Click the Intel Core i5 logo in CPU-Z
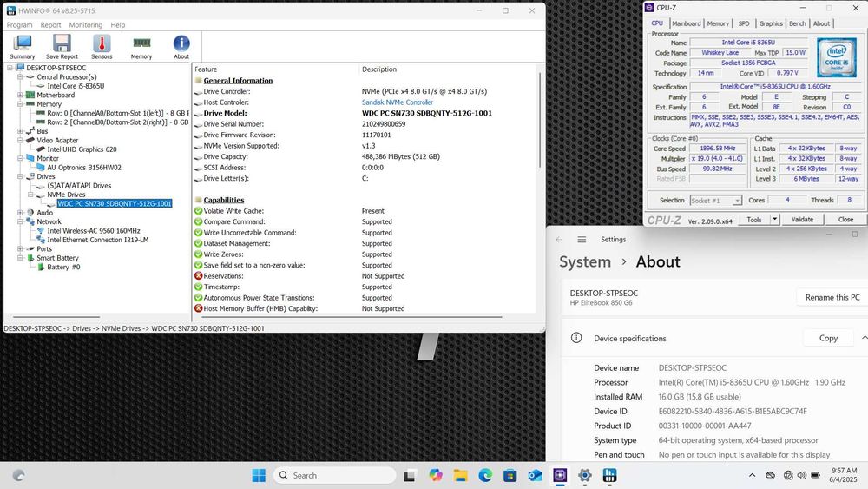The image size is (868, 489). point(836,57)
